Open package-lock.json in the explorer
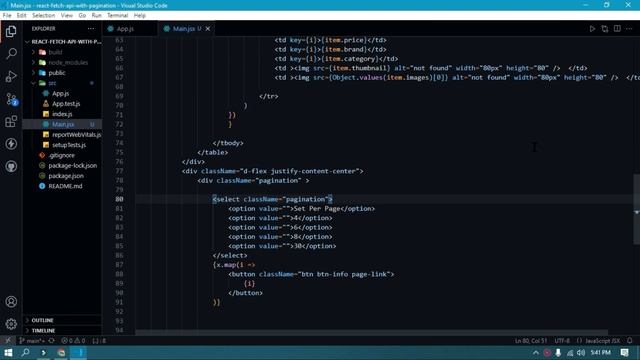Viewport: 640px width, 360px height. point(72,165)
